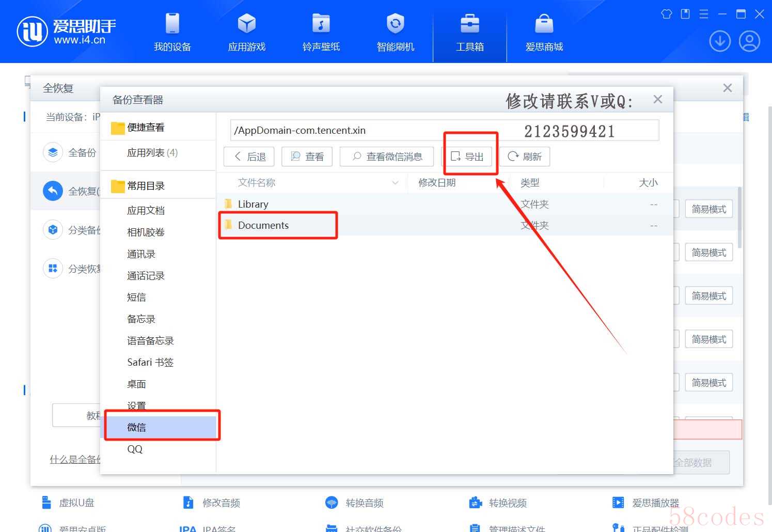Click the 刷新 refresh button
The width and height of the screenshot is (772, 532).
525,157
